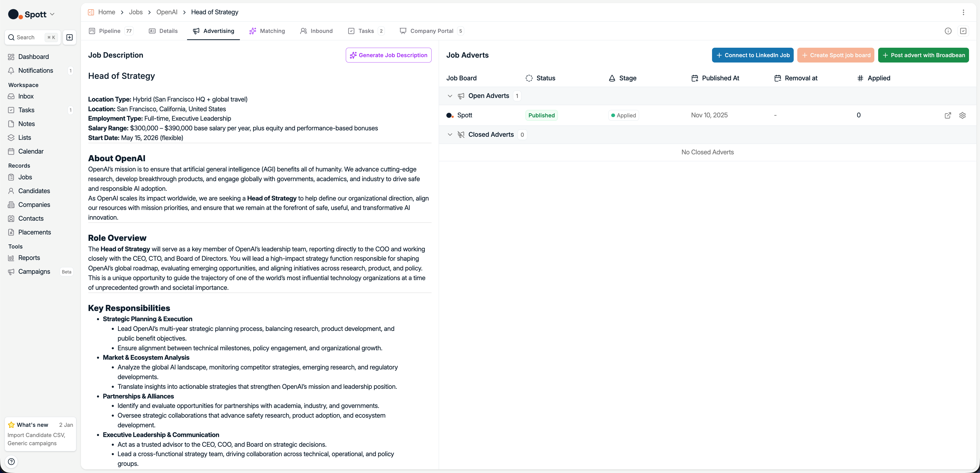980x473 pixels.
Task: Click the Candidates sidebar icon
Action: 11,191
